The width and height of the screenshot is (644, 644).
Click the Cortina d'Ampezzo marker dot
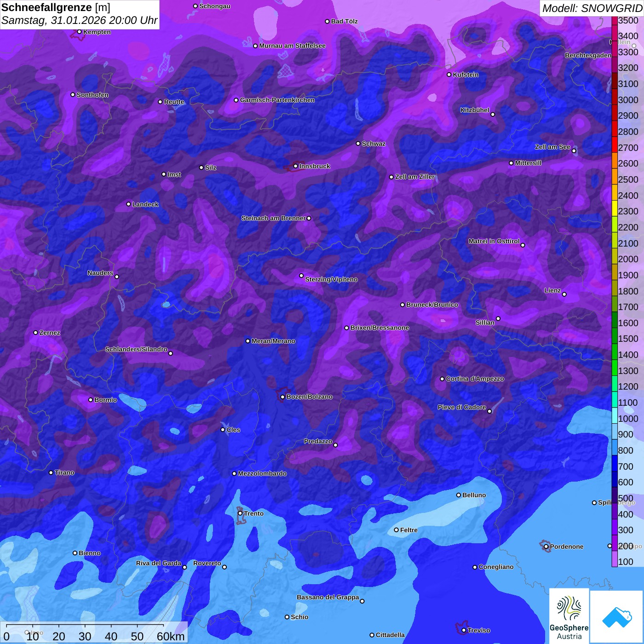pyautogui.click(x=443, y=379)
